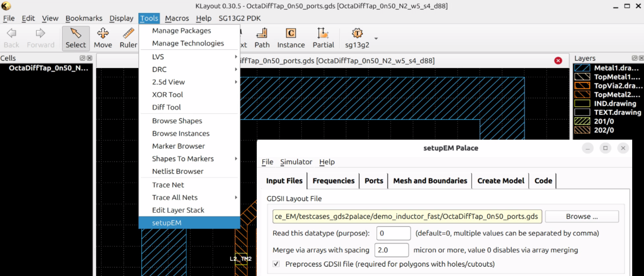Start Trace Net from Tools menu

pyautogui.click(x=190, y=185)
